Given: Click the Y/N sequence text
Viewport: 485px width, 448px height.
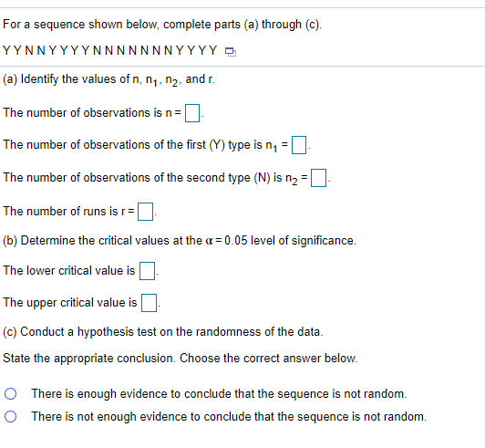Looking at the screenshot, I should point(109,50).
